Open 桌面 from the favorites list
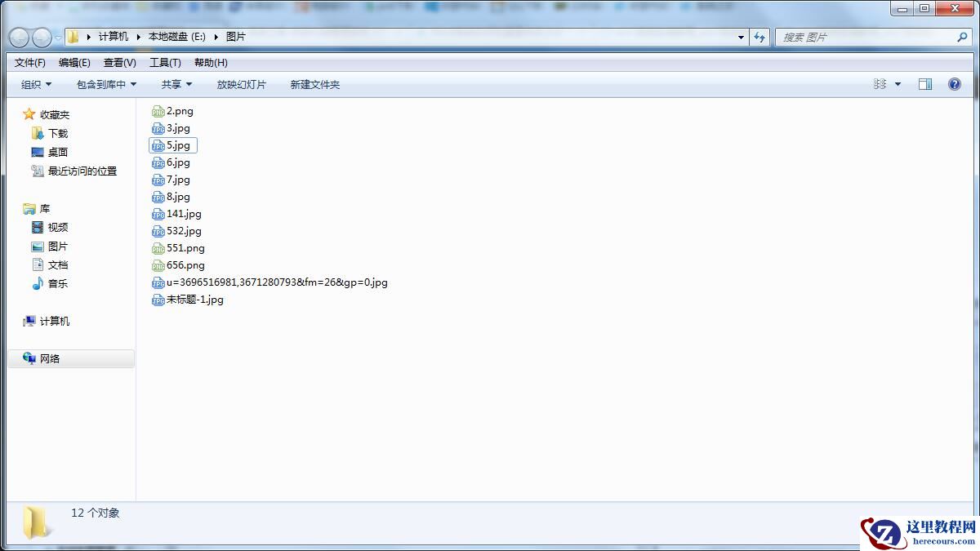Viewport: 980px width, 551px height. point(55,152)
